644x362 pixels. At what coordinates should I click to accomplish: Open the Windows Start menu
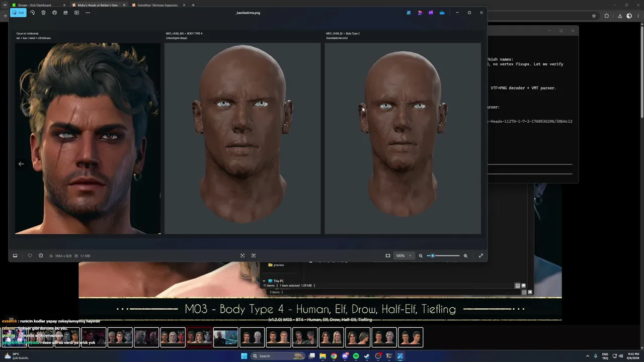pos(244,356)
